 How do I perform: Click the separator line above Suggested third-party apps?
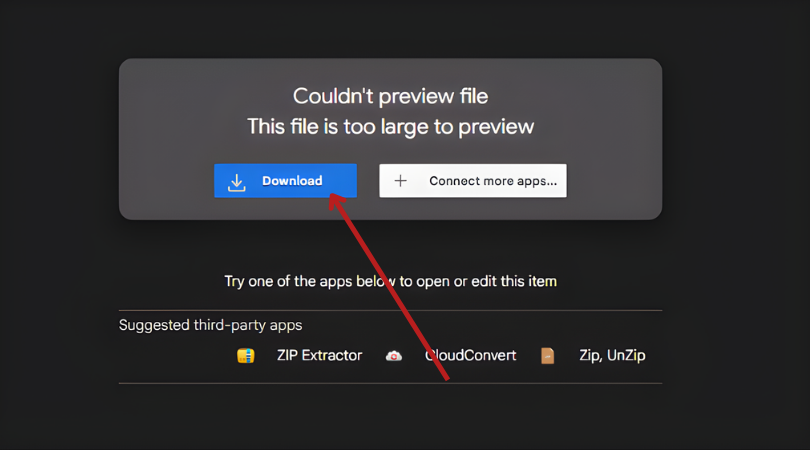(x=390, y=310)
